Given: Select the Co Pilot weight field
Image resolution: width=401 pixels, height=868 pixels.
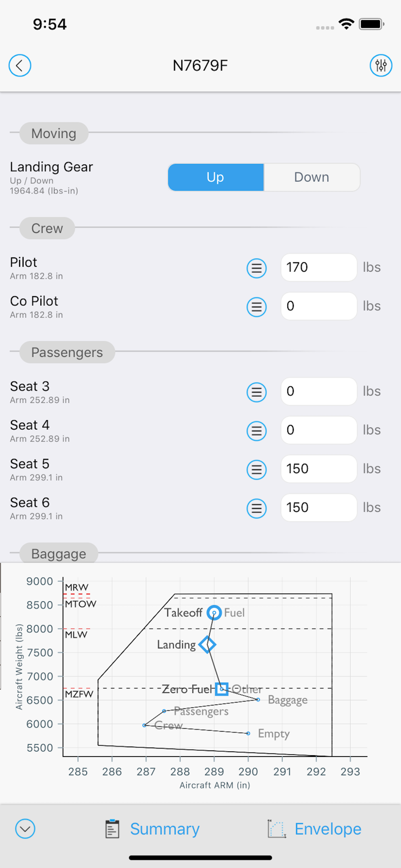Looking at the screenshot, I should (319, 306).
